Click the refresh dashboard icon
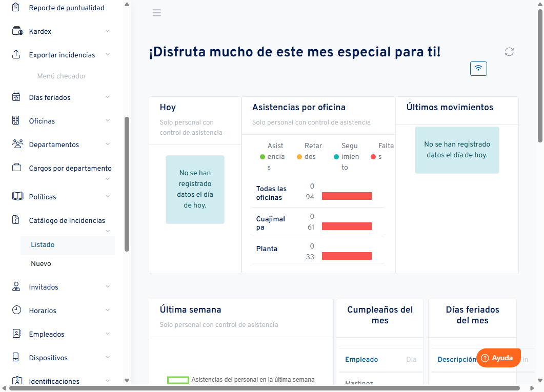This screenshot has width=544, height=392. coord(509,52)
